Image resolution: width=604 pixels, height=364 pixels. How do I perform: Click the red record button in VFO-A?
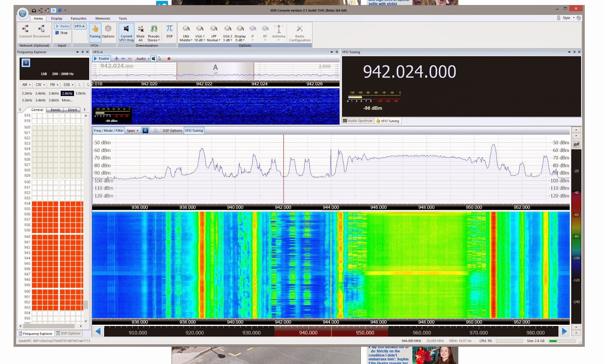pos(169,59)
